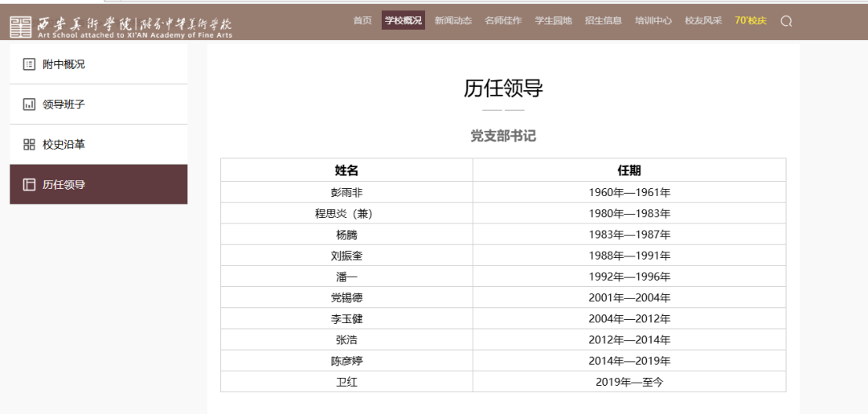Screen dimensions: 868x414
Task: Click the term 2001年—2004年
Action: coord(629,297)
